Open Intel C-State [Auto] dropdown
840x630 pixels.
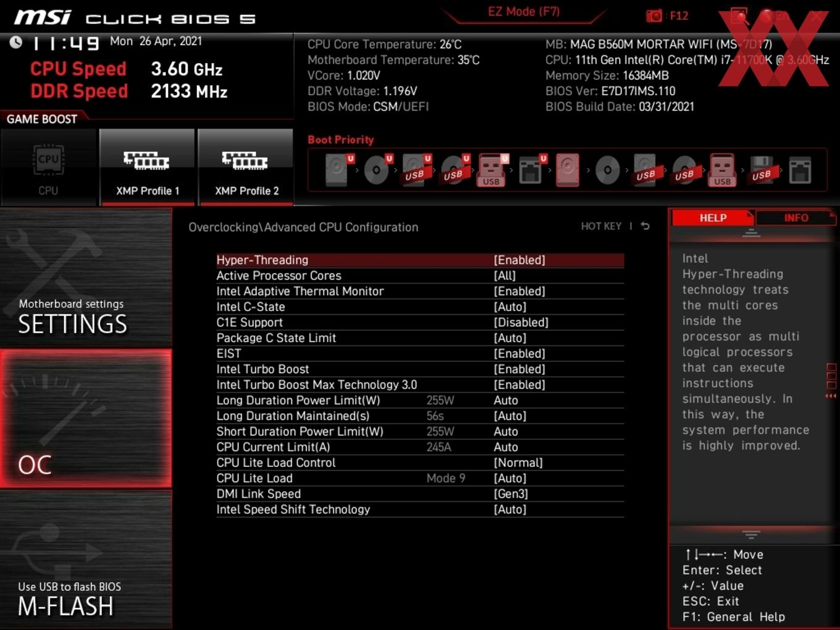tap(510, 306)
